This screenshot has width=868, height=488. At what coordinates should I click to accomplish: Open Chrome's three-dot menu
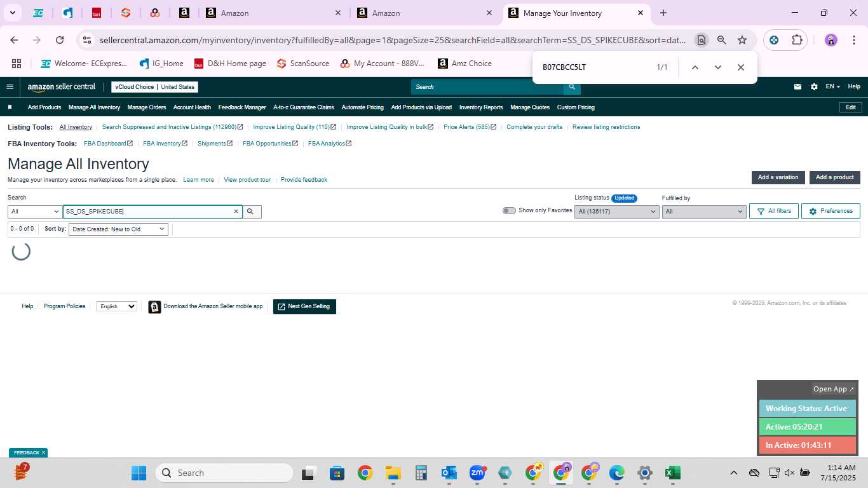point(853,40)
